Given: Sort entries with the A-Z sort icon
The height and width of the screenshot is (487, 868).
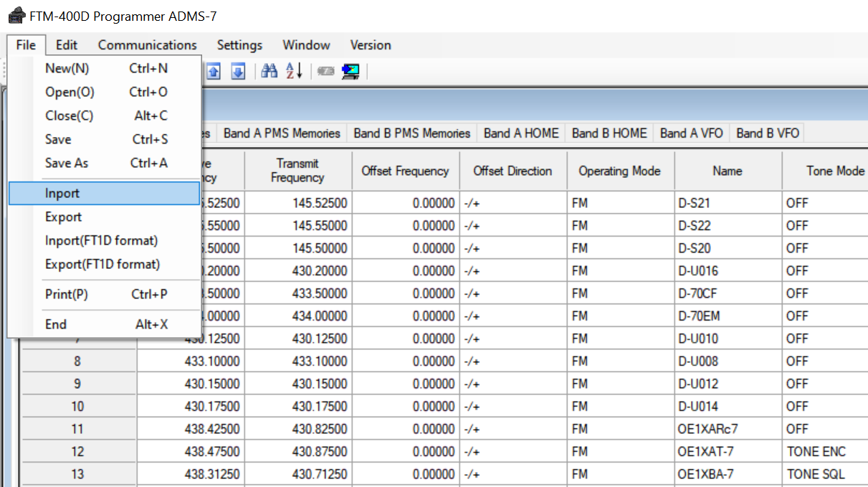Looking at the screenshot, I should click(x=294, y=70).
